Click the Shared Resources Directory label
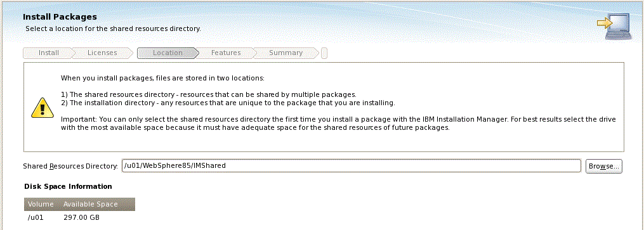644x230 pixels. point(70,166)
